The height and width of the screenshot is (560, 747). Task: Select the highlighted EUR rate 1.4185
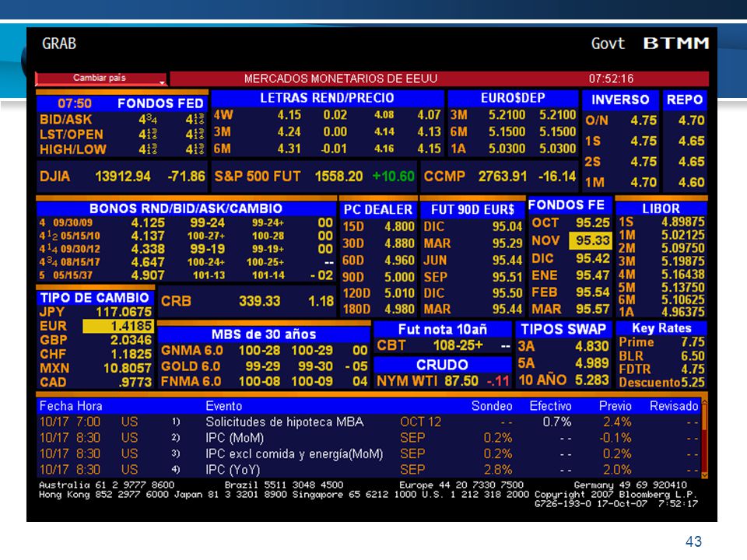click(117, 326)
